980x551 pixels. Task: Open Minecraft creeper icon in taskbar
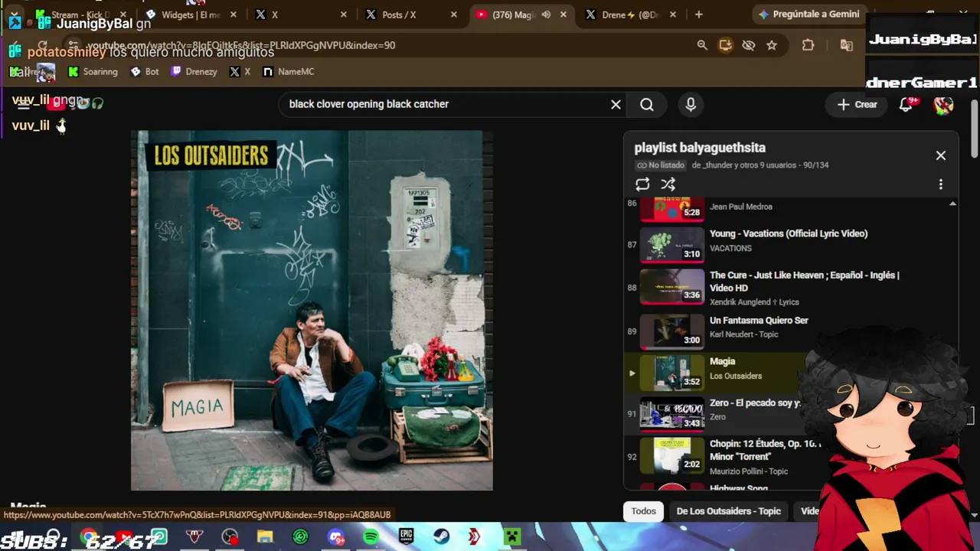511,537
